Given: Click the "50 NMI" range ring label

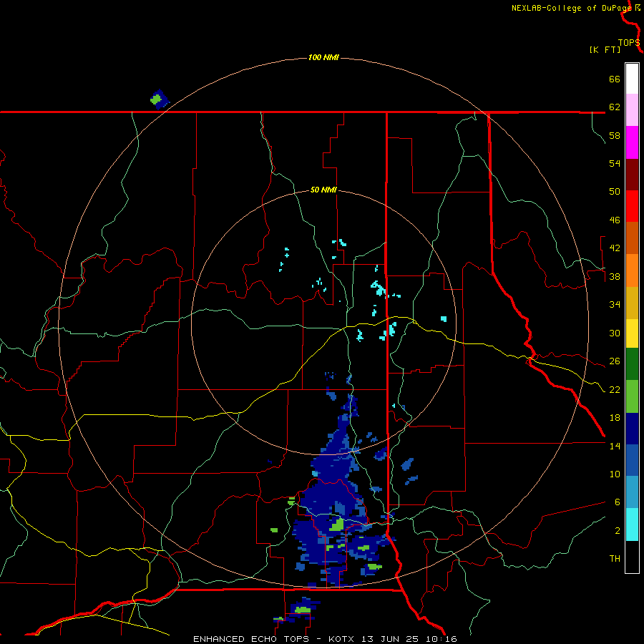Looking at the screenshot, I should click(x=323, y=190).
